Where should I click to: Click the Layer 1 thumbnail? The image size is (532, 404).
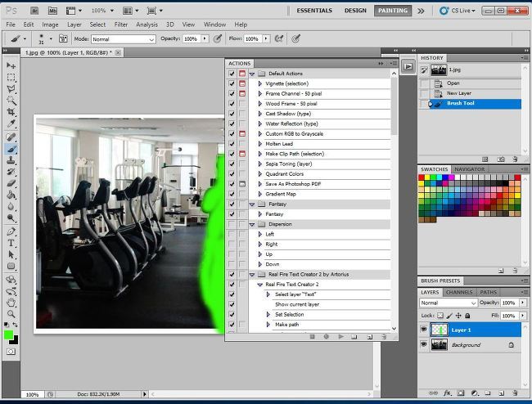(x=439, y=330)
